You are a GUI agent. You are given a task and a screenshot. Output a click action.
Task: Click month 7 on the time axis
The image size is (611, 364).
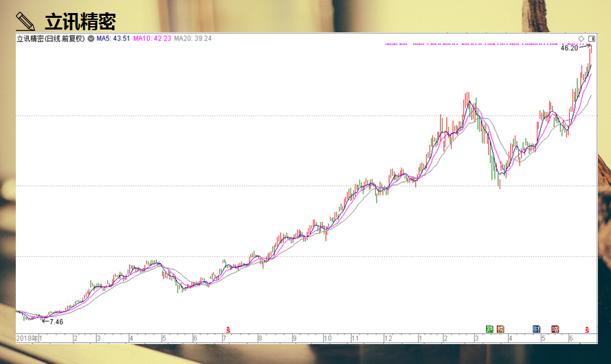coord(225,339)
